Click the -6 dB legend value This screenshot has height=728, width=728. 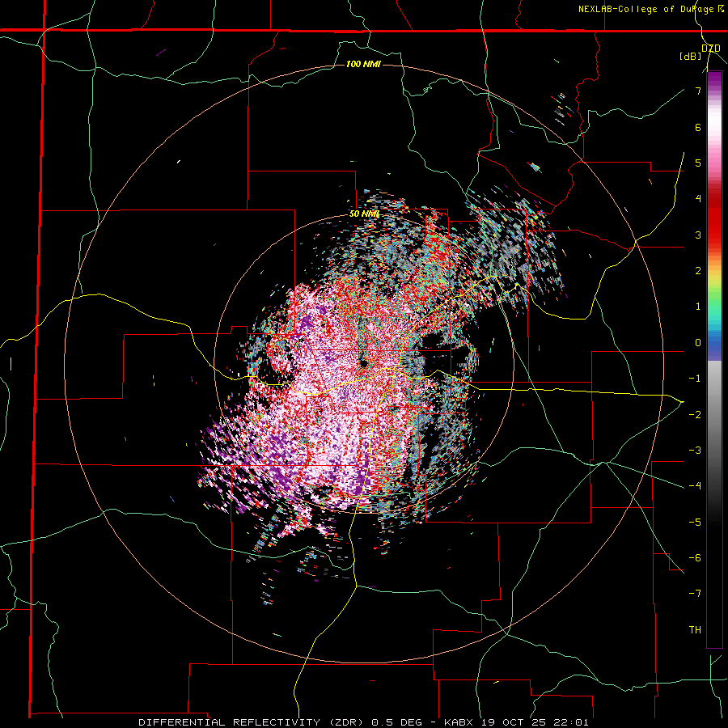[695, 558]
